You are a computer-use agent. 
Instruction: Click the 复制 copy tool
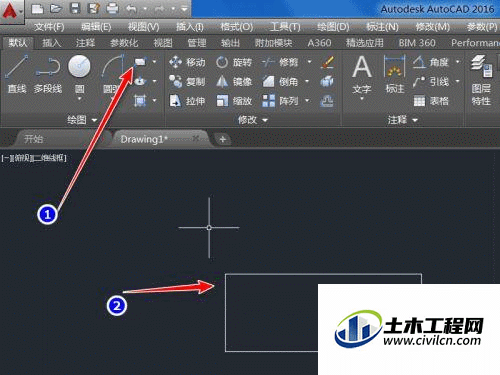187,81
